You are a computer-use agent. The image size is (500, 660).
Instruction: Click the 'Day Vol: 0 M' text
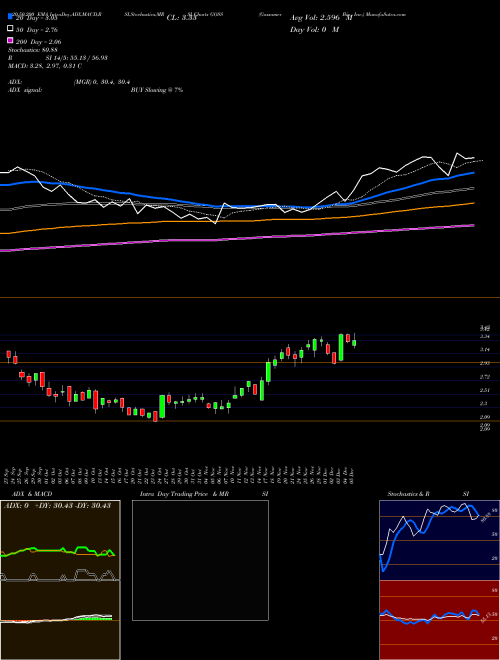point(314,29)
